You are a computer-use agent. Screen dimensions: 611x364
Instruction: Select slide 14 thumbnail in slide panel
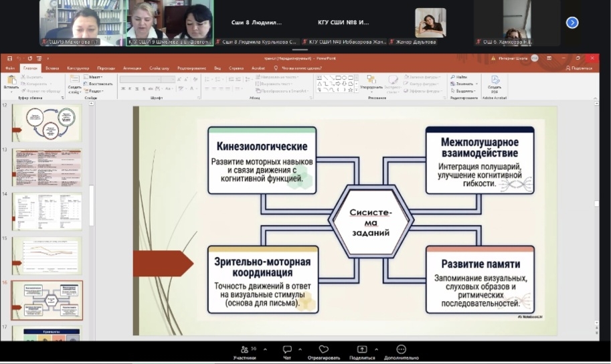click(47, 211)
